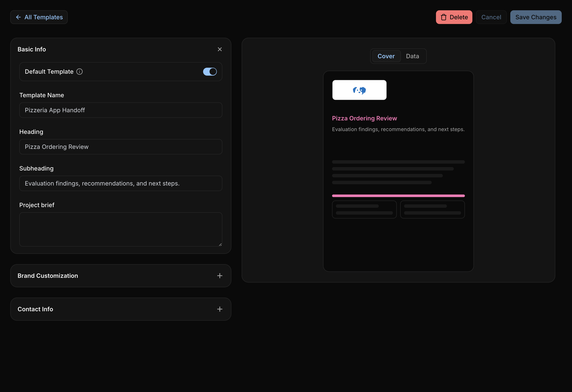Click the back arrow beside All Templates
The image size is (572, 392).
(x=18, y=17)
